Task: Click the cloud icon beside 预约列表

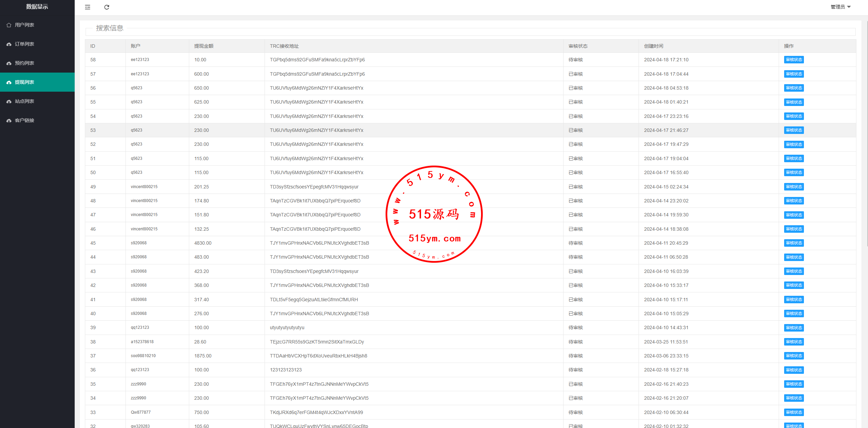Action: pos(9,63)
